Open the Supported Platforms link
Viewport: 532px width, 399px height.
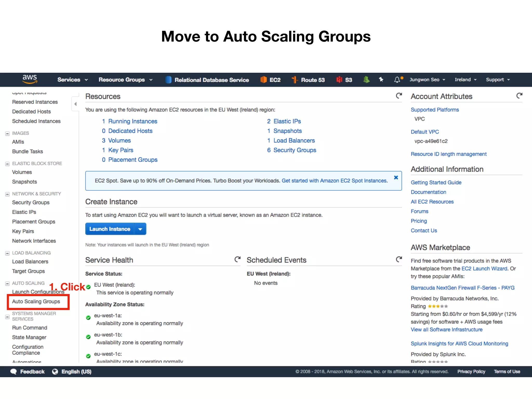[435, 110]
